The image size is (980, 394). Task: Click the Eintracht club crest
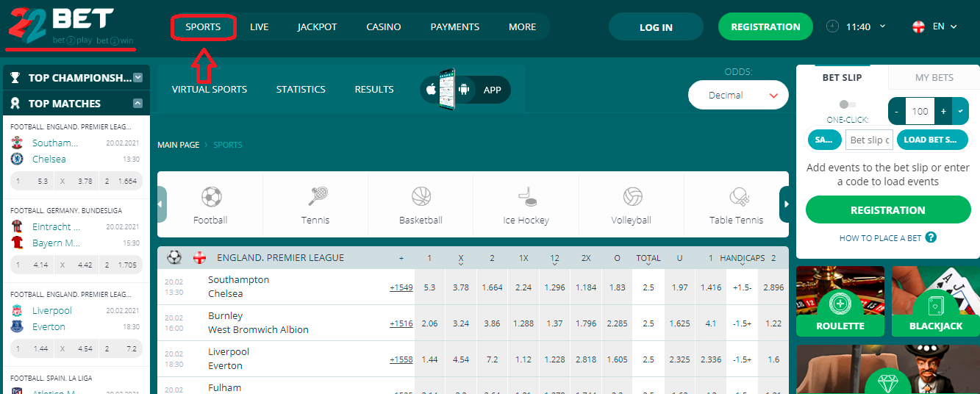(x=18, y=226)
